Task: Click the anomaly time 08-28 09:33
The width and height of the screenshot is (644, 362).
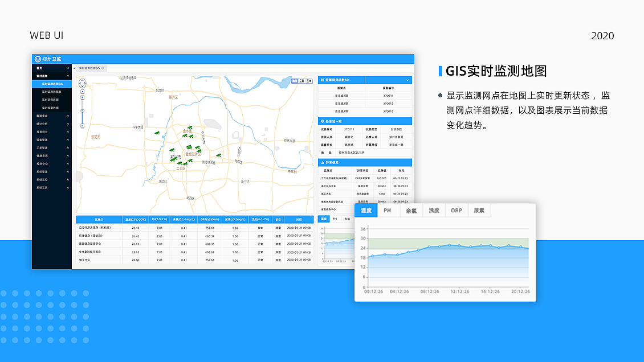Action: 401,186
